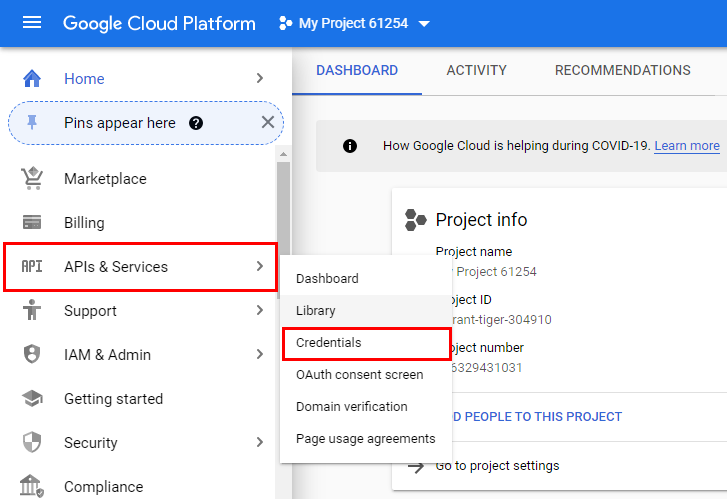
Task: Click the Project info heading
Action: pos(481,220)
